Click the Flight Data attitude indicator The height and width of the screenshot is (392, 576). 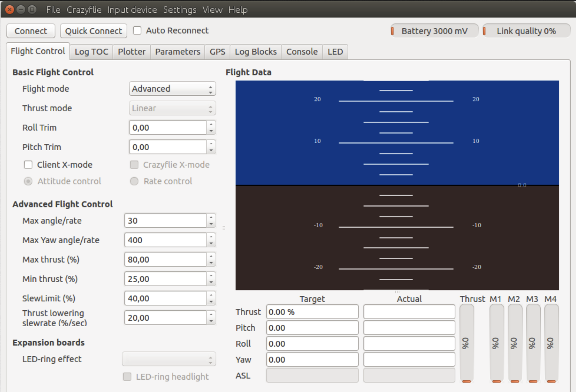[397, 185]
